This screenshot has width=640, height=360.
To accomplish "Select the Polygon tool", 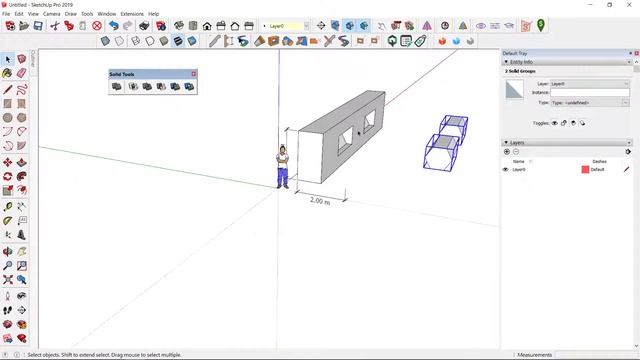I will pyautogui.click(x=22, y=118).
